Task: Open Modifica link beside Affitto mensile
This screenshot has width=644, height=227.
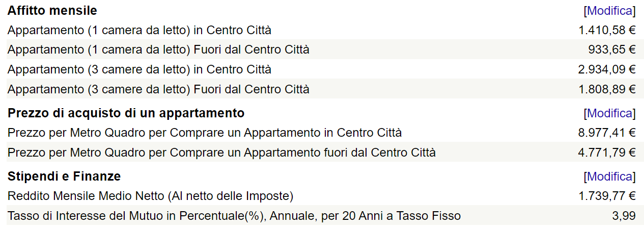Action: point(609,11)
